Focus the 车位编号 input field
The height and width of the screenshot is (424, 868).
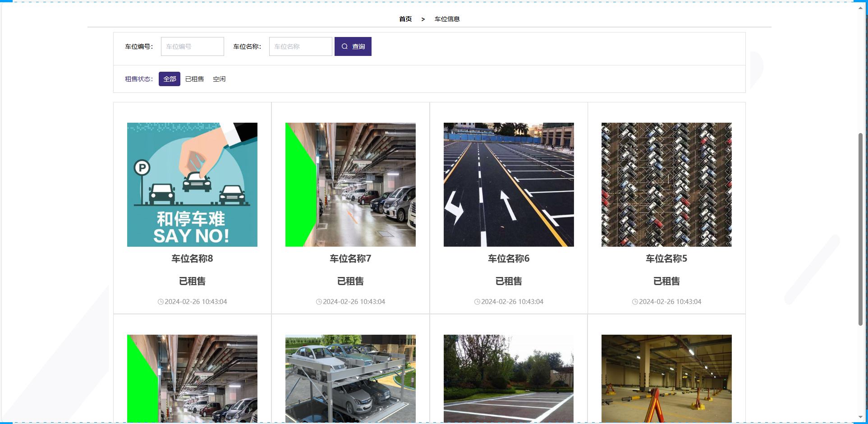[x=193, y=46]
